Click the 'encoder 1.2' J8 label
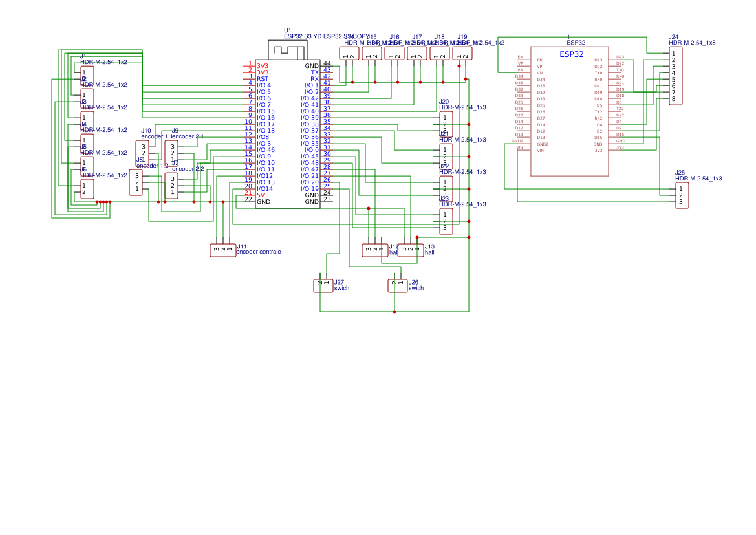756x535 pixels. pyautogui.click(x=153, y=166)
